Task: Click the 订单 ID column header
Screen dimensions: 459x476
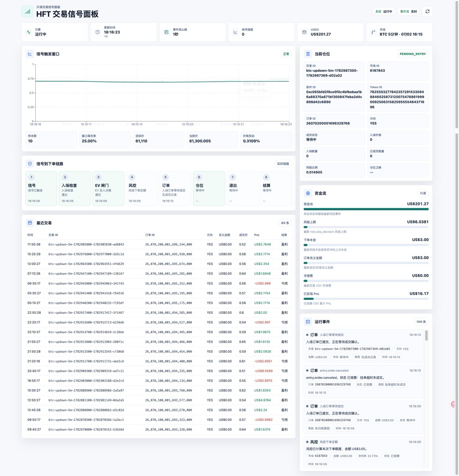Action: [x=150, y=235]
